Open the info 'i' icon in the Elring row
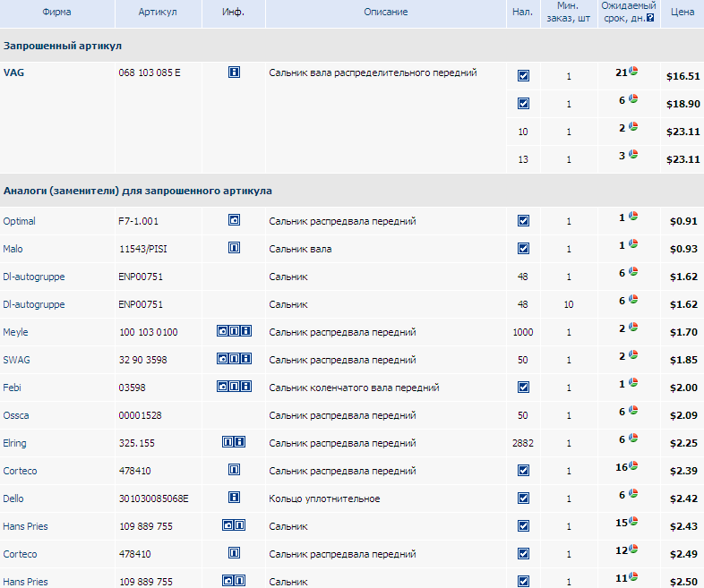 coord(240,442)
